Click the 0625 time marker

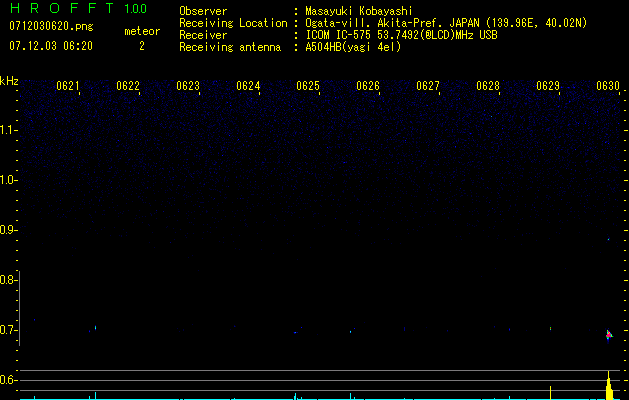(308, 86)
